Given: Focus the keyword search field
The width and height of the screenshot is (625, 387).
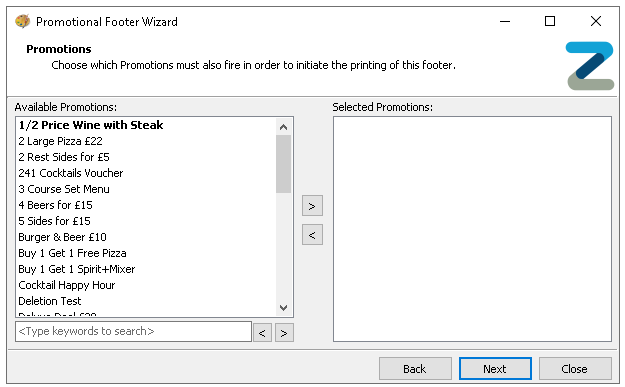Looking at the screenshot, I should pyautogui.click(x=133, y=332).
